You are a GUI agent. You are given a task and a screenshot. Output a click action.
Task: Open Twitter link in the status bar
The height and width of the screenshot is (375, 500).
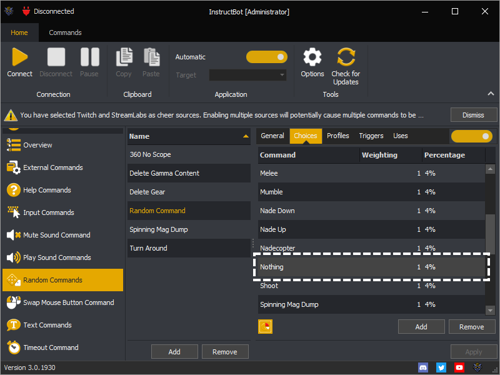point(441,367)
